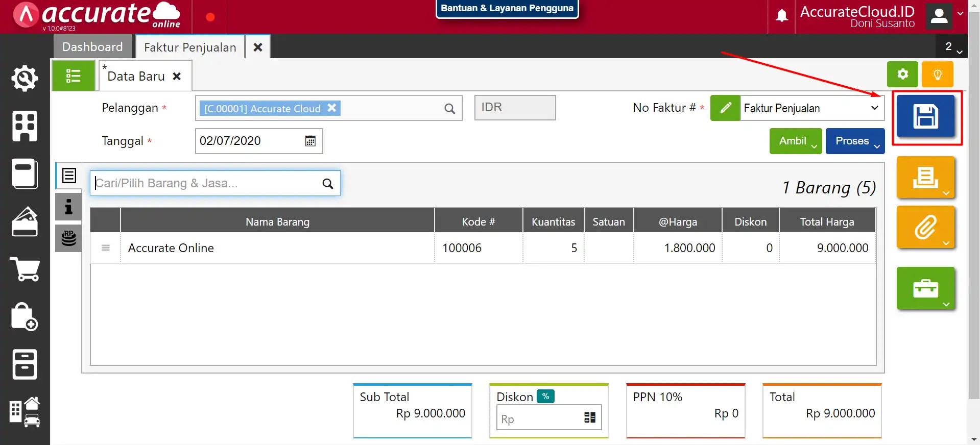Click the Total Rp 9.000.000 box

pyautogui.click(x=822, y=411)
